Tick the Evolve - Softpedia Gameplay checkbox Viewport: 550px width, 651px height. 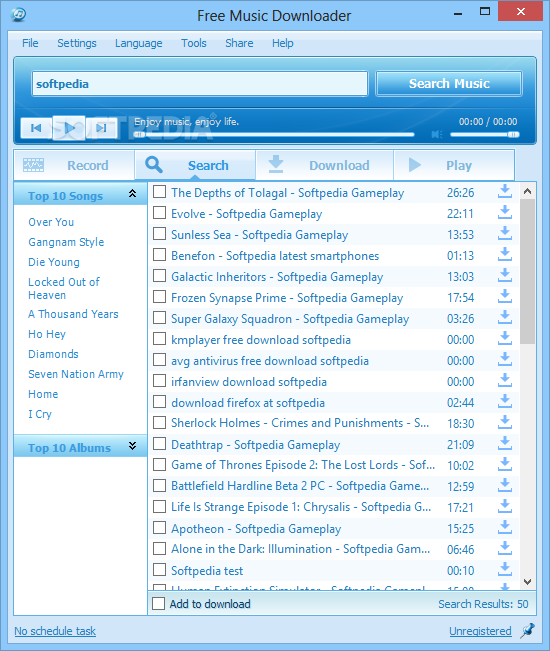coord(159,213)
